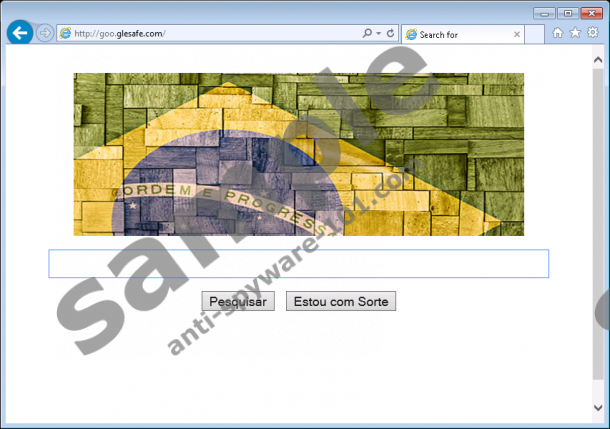610x429 pixels.
Task: Close the "Search for" tab
Action: (517, 34)
